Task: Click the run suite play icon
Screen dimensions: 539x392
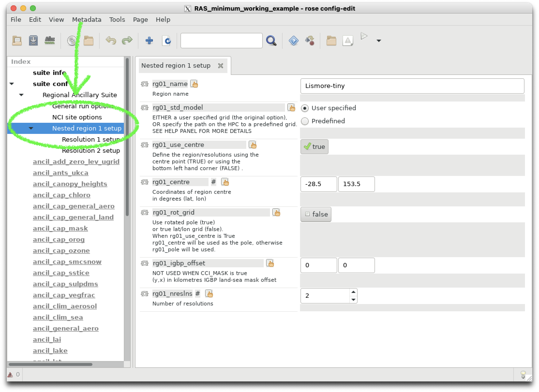Action: coord(364,36)
